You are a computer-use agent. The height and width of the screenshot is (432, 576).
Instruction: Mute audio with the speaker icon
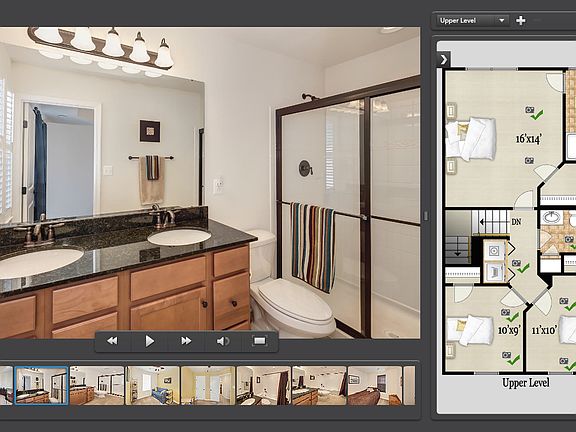(223, 341)
